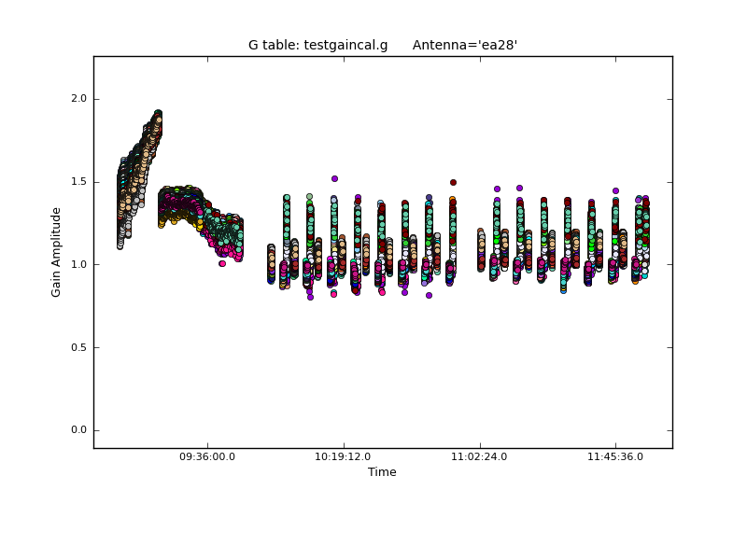The height and width of the screenshot is (560, 747).
Task: Click the 11:02:24.0 time tick label
Action: 479,457
